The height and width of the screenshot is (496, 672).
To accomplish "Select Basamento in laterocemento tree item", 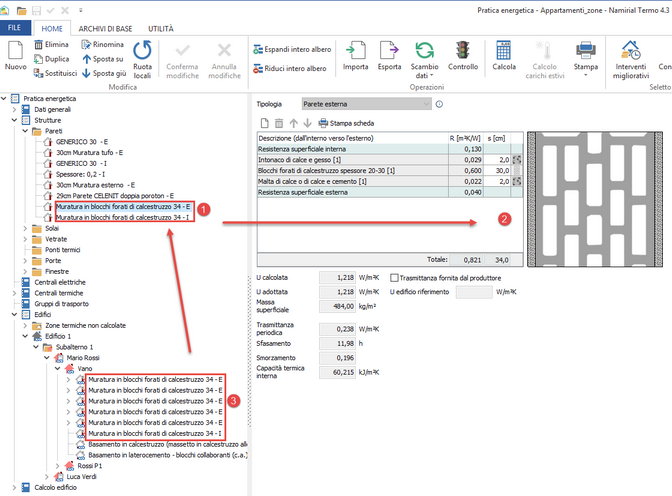I will point(168,455).
